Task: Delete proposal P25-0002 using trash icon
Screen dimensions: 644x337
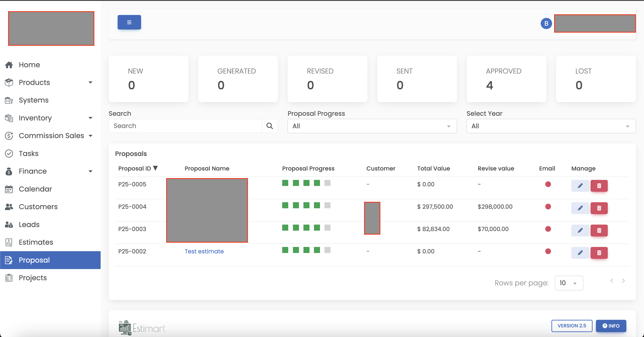Action: click(599, 253)
